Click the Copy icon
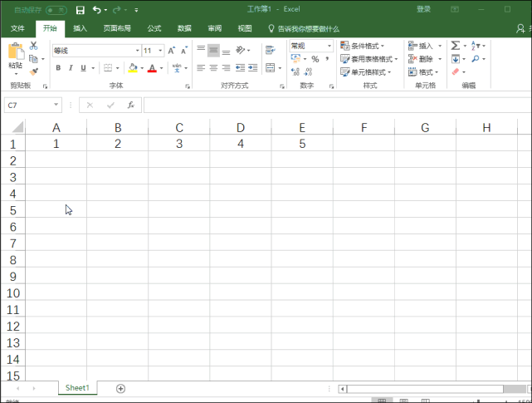Image resolution: width=532 pixels, height=403 pixels. (x=33, y=59)
